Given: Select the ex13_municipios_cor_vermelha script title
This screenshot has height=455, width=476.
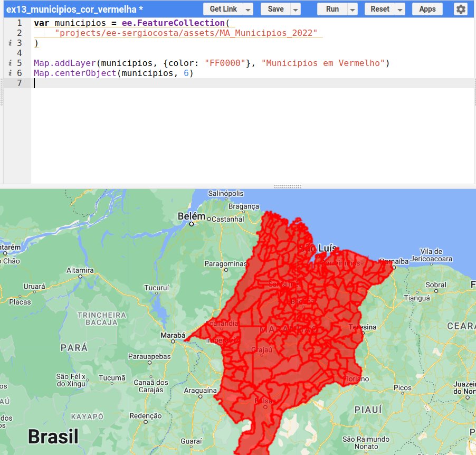Looking at the screenshot, I should pos(74,9).
